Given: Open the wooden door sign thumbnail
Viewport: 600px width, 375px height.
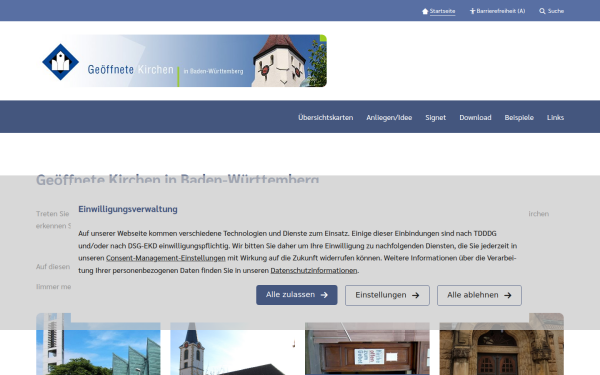Looking at the screenshot, I should (x=367, y=349).
